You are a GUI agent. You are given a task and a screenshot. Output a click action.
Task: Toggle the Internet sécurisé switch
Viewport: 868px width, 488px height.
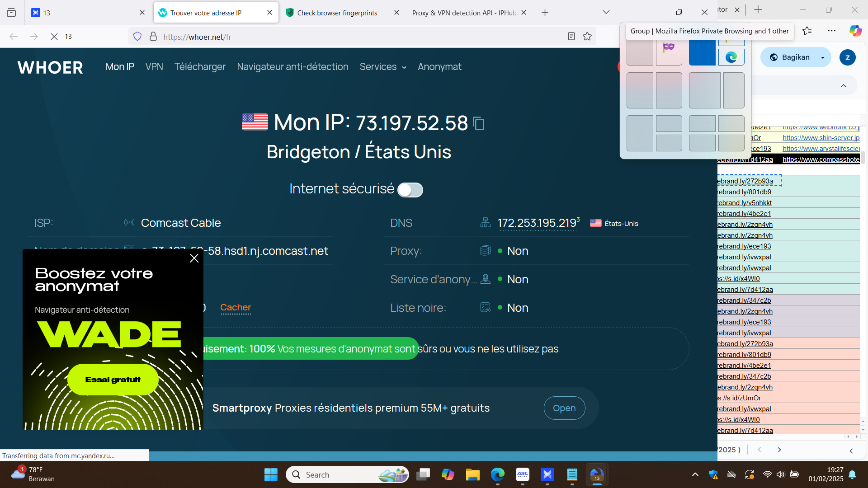coord(410,190)
